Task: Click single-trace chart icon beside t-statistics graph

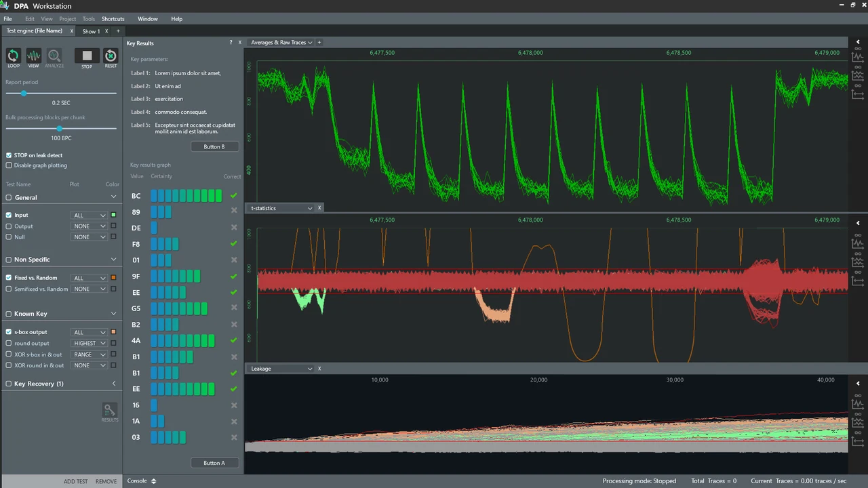Action: tap(858, 244)
